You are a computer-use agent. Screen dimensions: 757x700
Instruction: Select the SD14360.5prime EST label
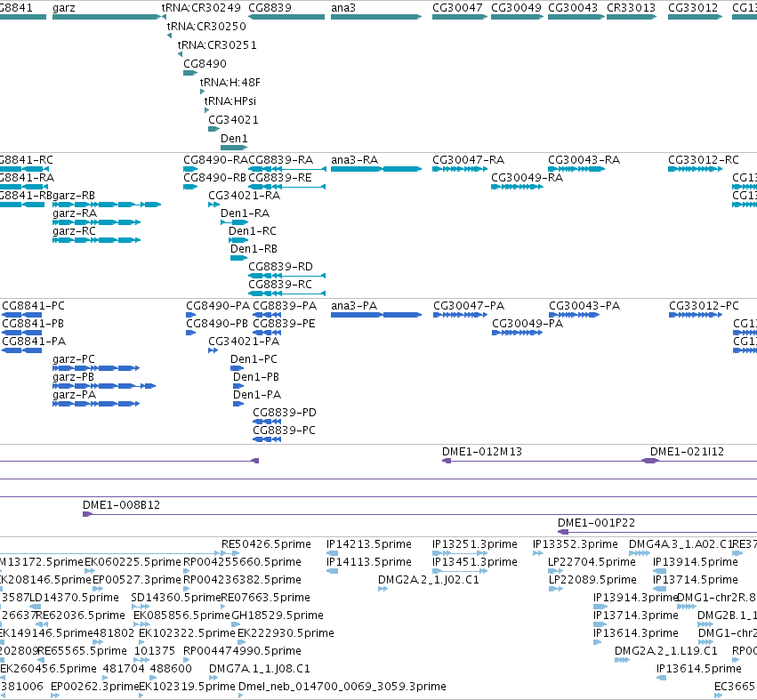pyautogui.click(x=176, y=598)
